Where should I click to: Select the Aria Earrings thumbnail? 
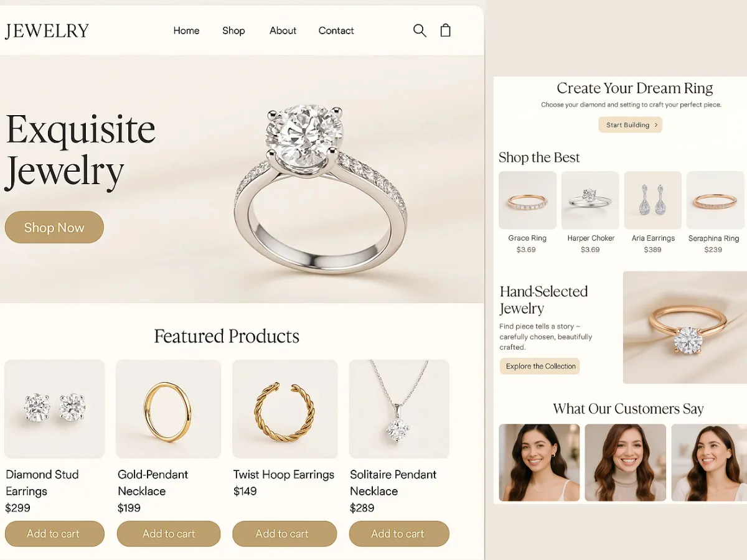point(653,200)
